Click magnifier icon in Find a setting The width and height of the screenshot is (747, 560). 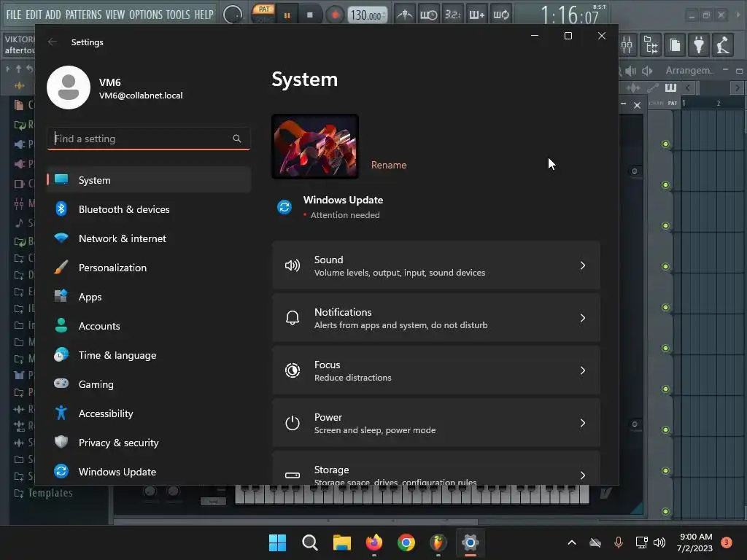pos(237,139)
